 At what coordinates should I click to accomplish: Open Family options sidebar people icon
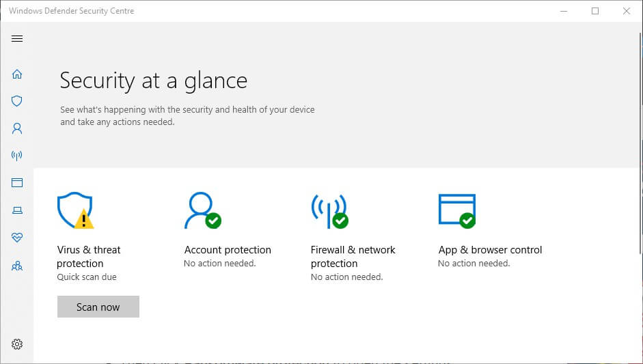17,266
